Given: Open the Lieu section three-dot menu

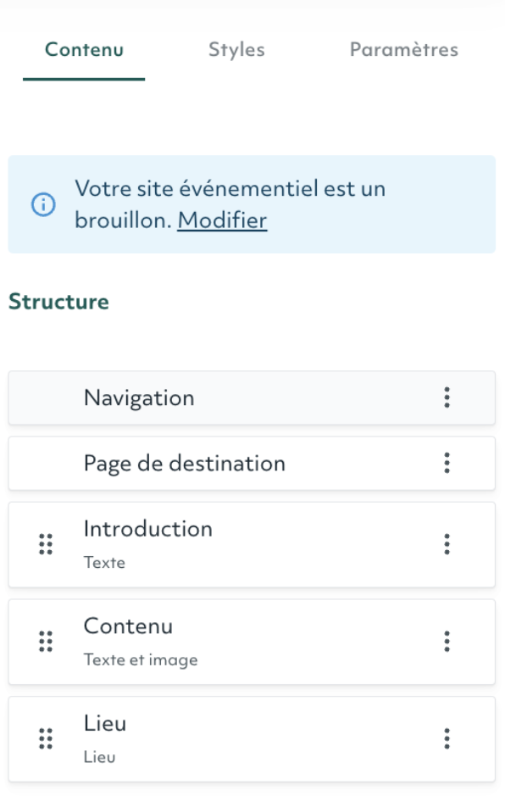Looking at the screenshot, I should pyautogui.click(x=447, y=738).
